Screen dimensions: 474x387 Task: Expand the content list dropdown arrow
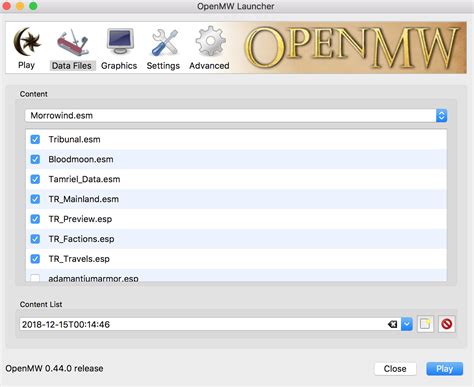[407, 324]
